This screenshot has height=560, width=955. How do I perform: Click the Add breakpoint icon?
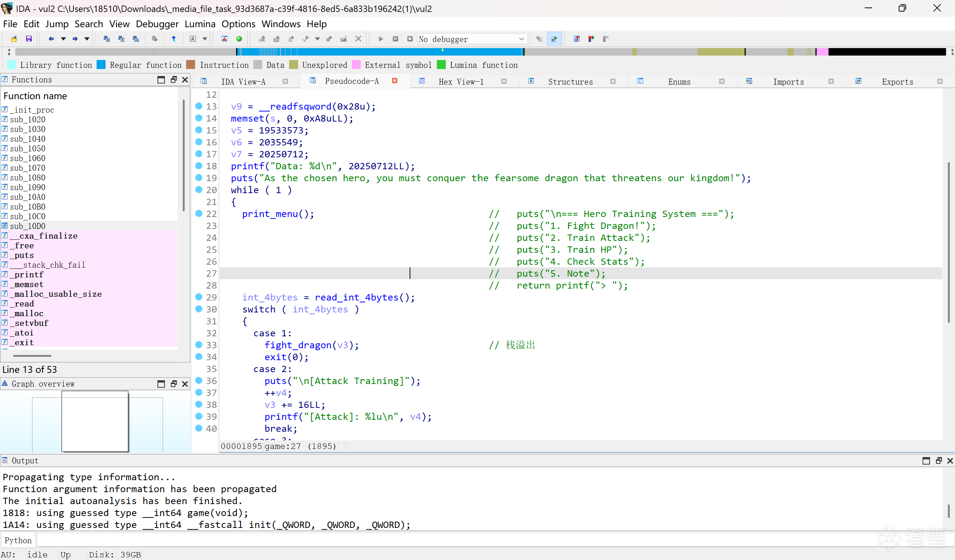(x=591, y=39)
